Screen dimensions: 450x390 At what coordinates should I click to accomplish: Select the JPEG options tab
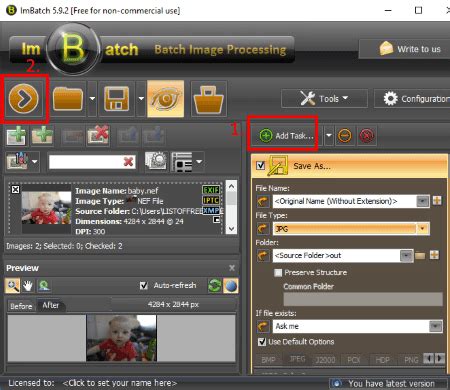297,359
